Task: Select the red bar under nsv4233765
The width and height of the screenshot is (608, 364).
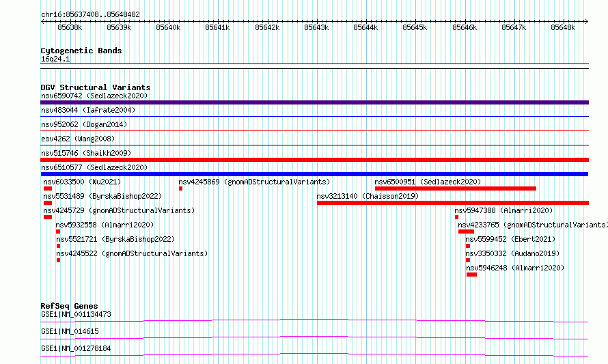Action: tap(466, 232)
